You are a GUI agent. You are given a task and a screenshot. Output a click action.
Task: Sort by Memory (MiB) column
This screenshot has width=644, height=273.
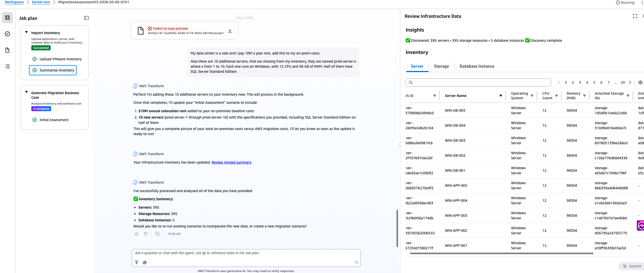[x=584, y=96]
